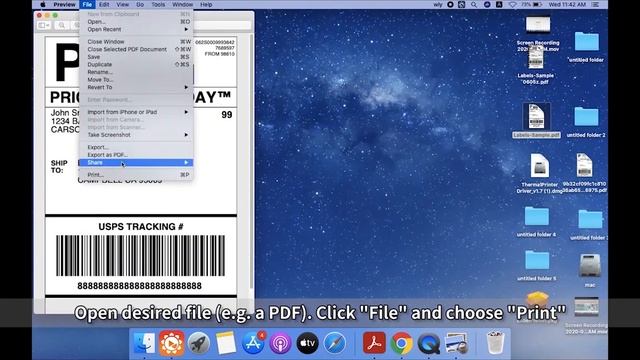640x360 pixels.
Task: Expand the Take Screenshot submenu
Action: click(x=136, y=135)
